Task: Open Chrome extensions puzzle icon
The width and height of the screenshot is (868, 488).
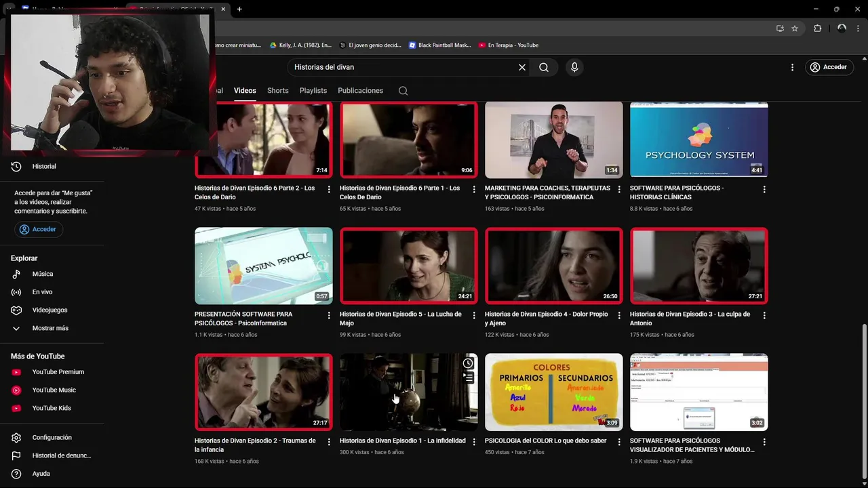Action: [x=817, y=28]
